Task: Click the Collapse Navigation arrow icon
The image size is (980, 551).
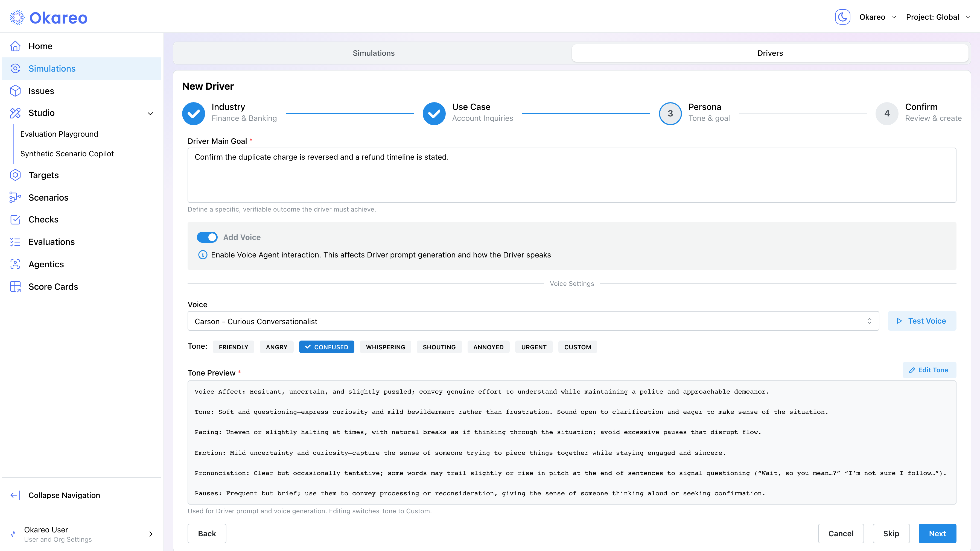Action: [x=15, y=495]
